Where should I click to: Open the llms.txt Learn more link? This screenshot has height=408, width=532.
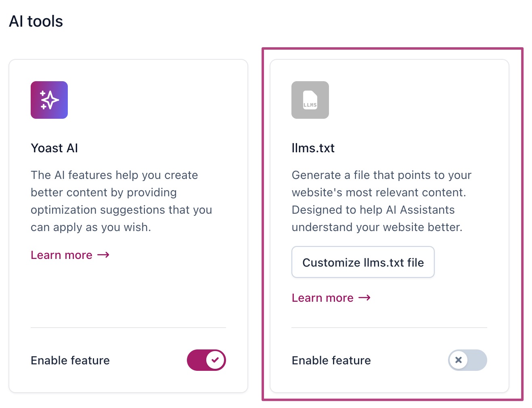pos(323,298)
